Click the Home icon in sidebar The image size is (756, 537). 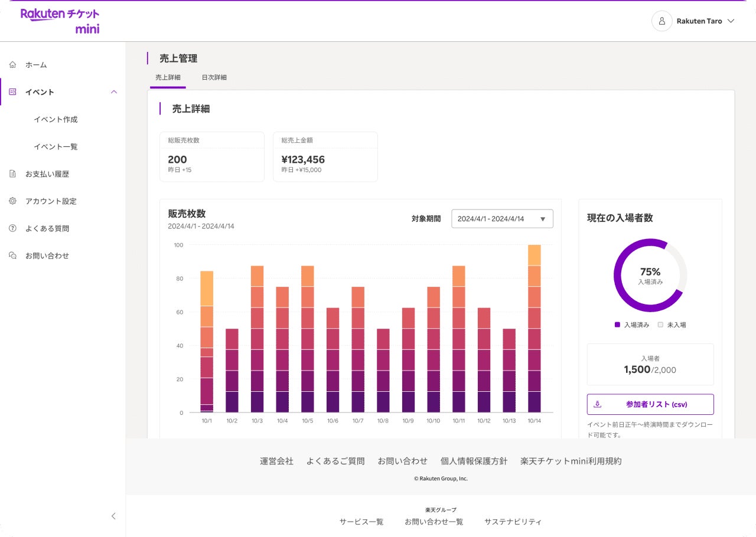point(12,65)
